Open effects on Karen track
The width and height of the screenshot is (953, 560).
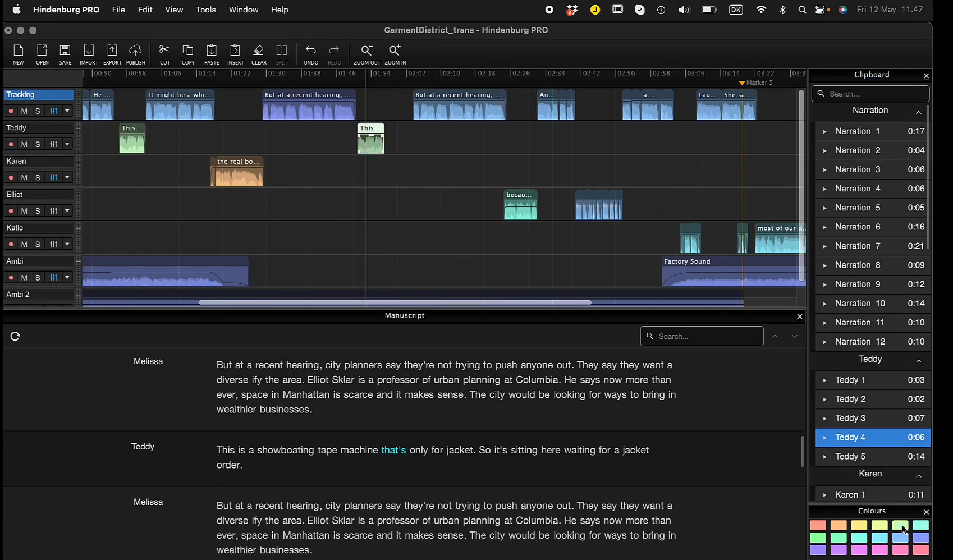pyautogui.click(x=53, y=177)
